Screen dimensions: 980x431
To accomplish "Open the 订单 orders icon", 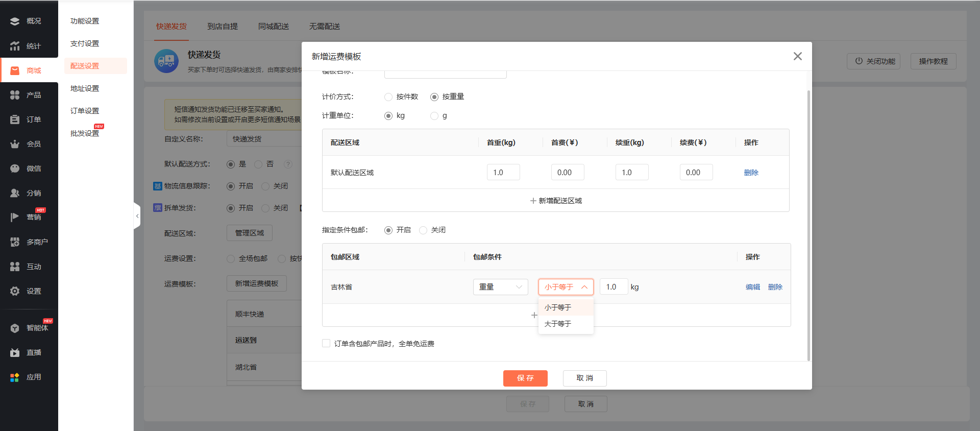I will (15, 119).
